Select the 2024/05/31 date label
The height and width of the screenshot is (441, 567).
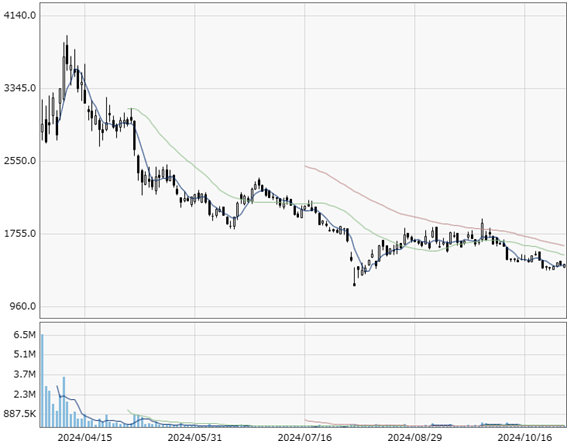click(195, 437)
